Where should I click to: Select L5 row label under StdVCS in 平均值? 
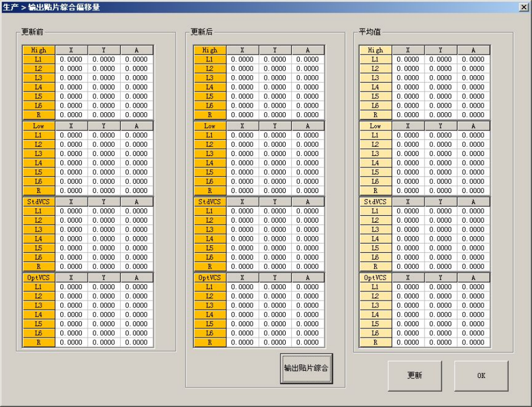[376, 248]
